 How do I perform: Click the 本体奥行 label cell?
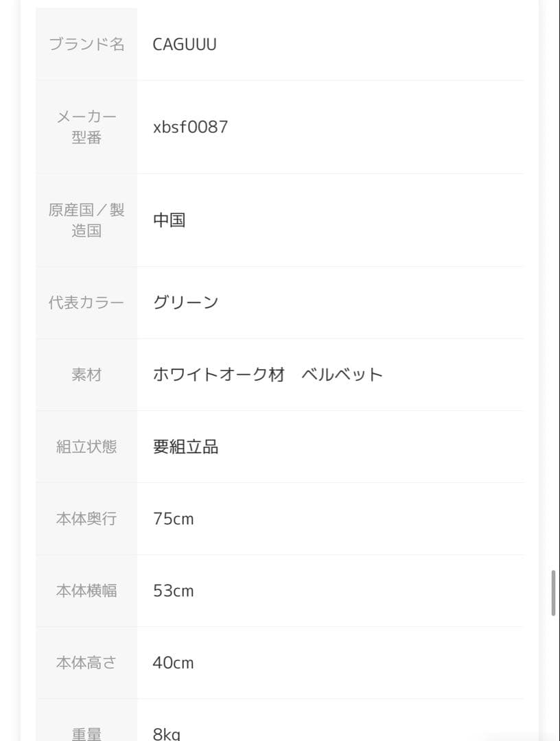[x=86, y=519]
